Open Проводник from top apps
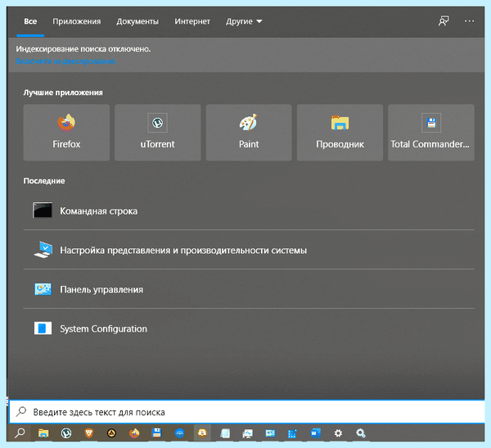The width and height of the screenshot is (491, 448). (340, 133)
